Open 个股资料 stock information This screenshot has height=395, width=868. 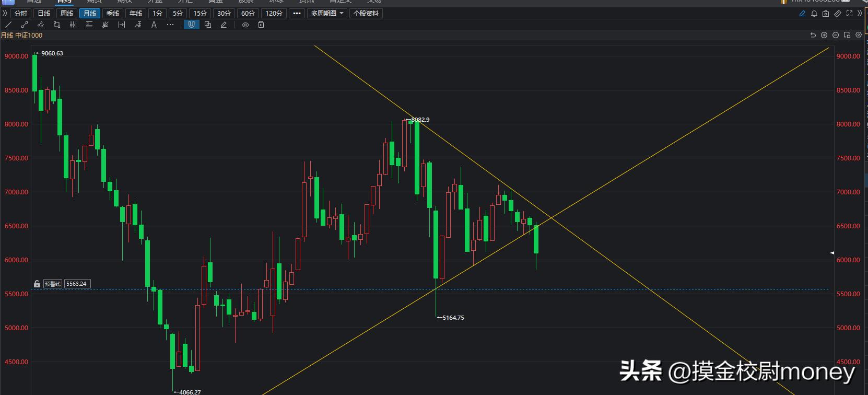[366, 13]
